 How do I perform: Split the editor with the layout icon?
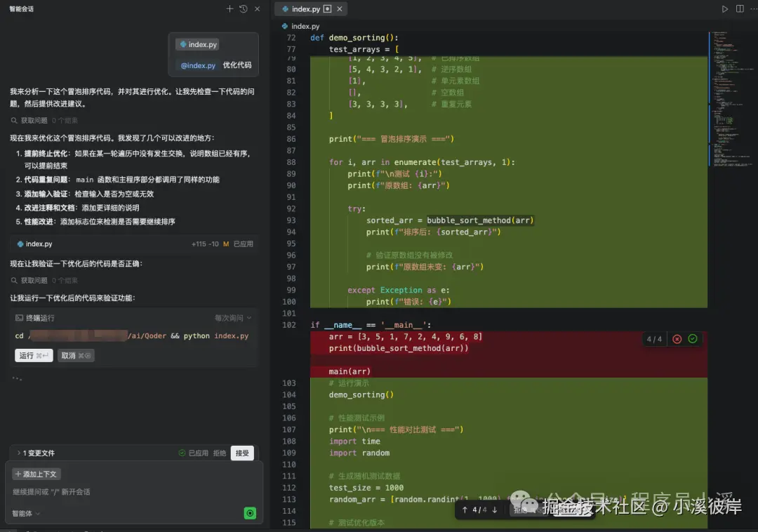pos(740,8)
